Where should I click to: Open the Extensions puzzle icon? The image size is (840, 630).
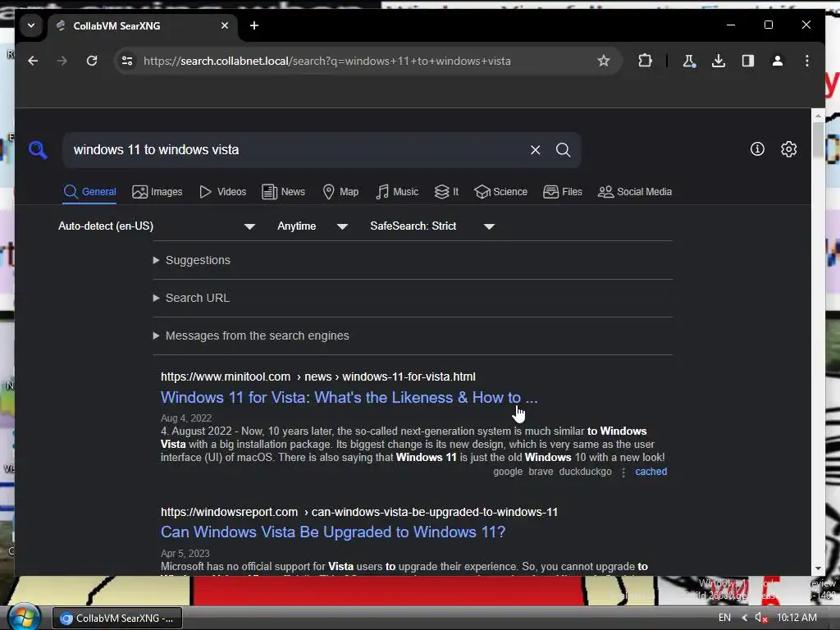pos(645,61)
